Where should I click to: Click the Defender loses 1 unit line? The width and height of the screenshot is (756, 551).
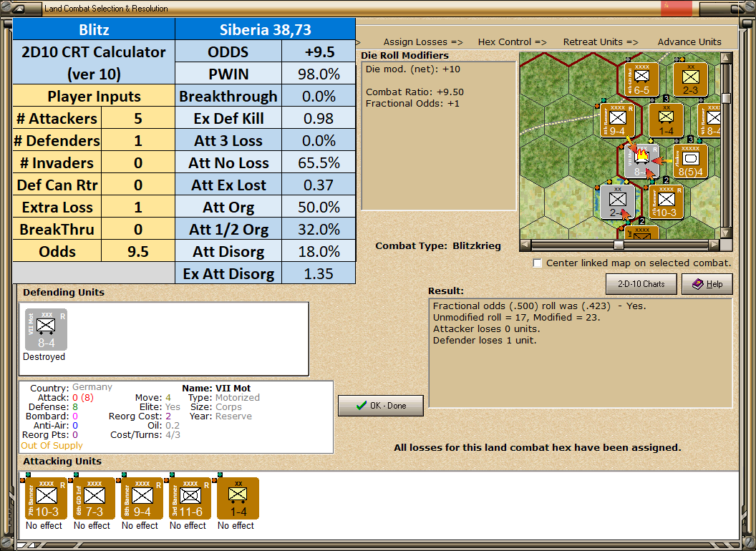tap(485, 341)
